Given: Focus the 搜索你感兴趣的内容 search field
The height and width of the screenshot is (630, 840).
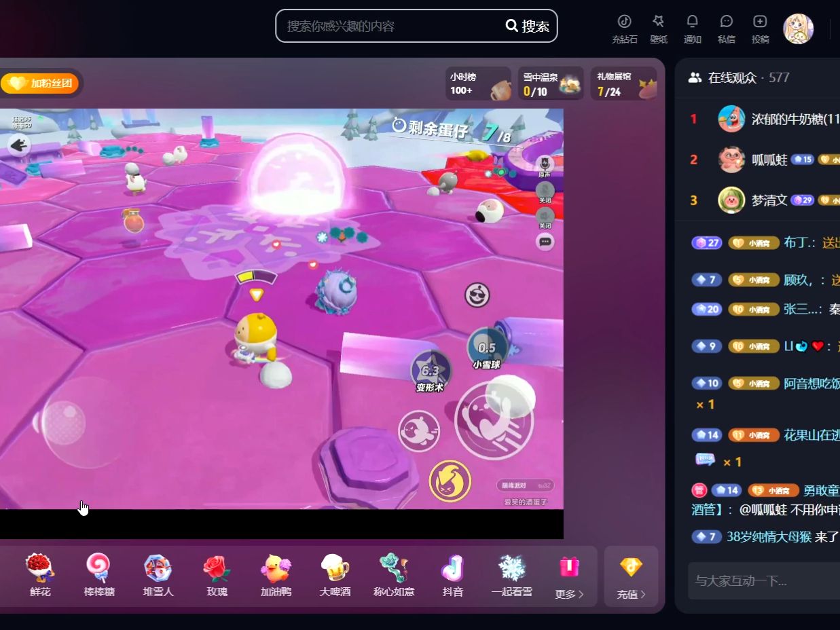Looking at the screenshot, I should pos(390,26).
